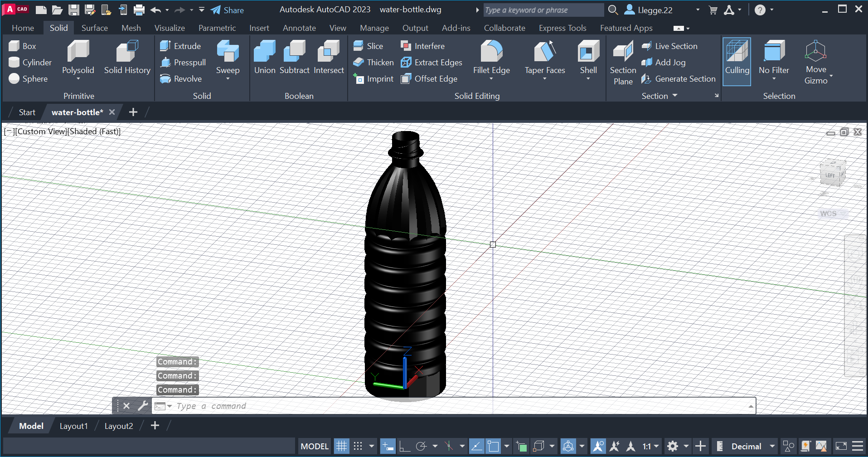Toggle polar tracking in status bar
868x457 pixels.
421,446
